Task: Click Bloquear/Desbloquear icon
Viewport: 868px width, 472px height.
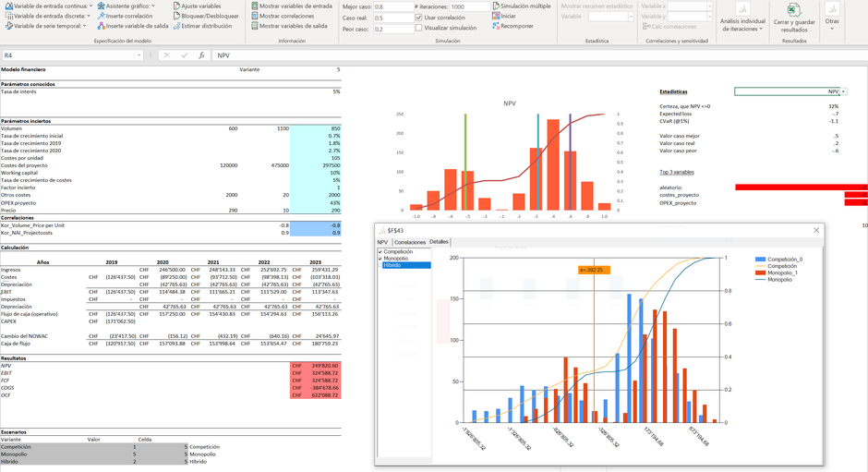Action: tap(176, 16)
